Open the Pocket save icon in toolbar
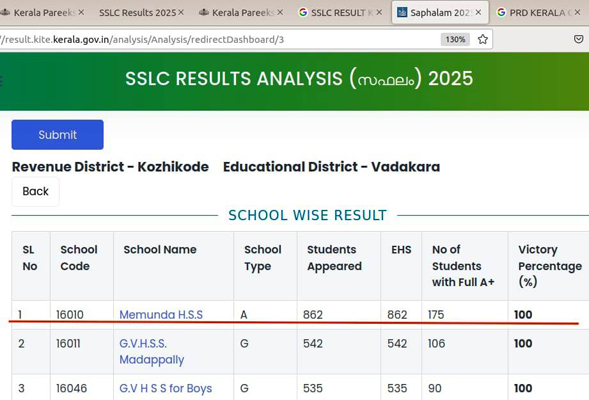Screen dimensions: 589x400 click(578, 39)
